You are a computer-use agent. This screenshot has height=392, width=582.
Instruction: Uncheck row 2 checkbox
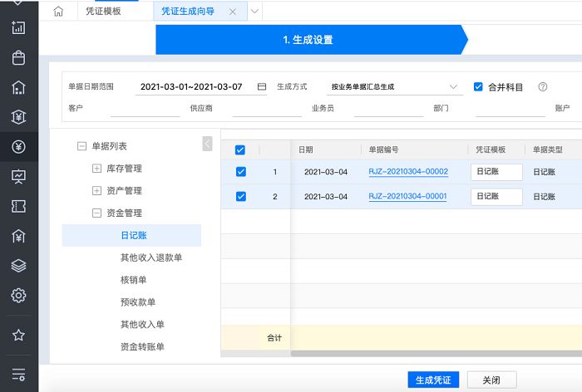point(240,197)
